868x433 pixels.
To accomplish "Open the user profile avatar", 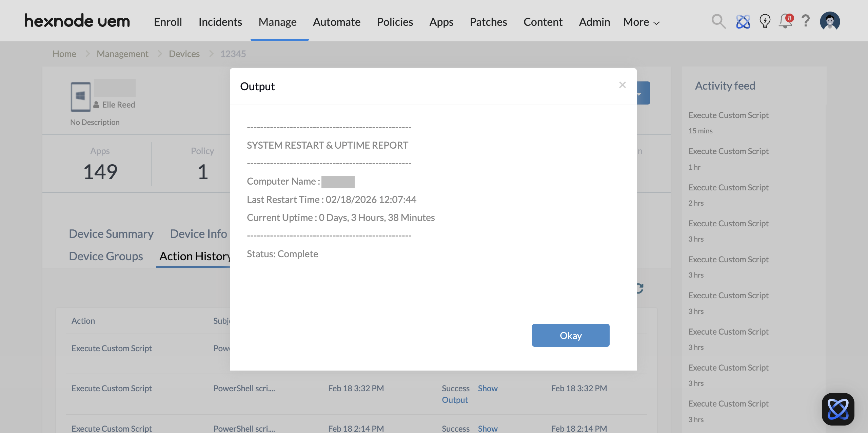I will pyautogui.click(x=830, y=22).
